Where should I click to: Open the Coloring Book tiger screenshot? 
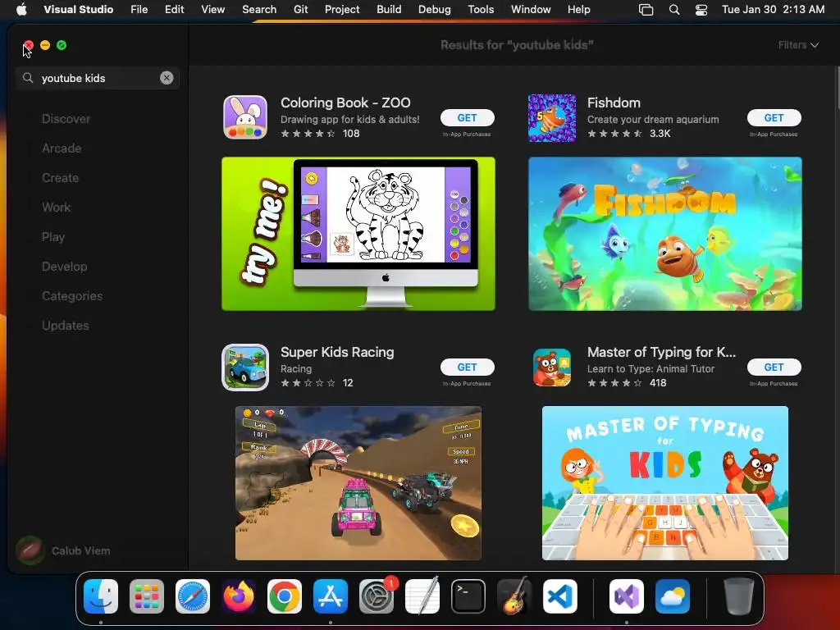pyautogui.click(x=358, y=234)
